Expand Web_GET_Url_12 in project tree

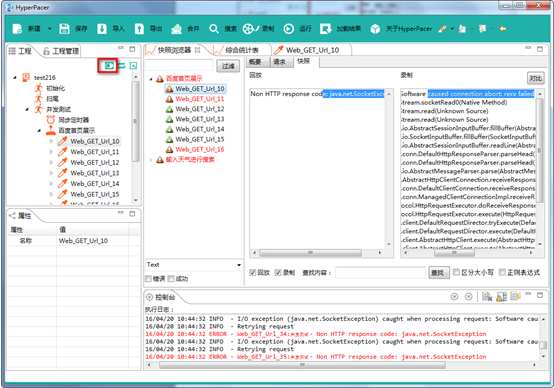pyautogui.click(x=51, y=163)
